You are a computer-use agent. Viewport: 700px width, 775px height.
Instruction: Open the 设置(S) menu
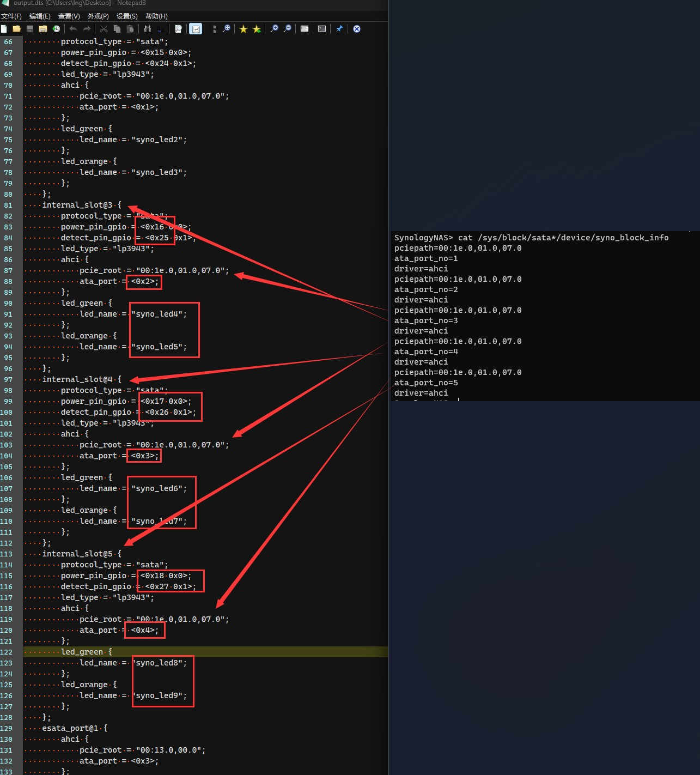pyautogui.click(x=127, y=16)
